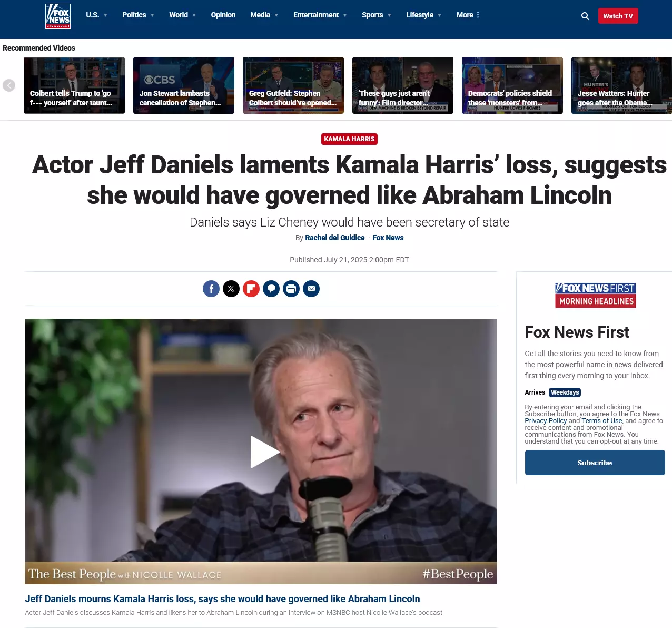Subscribe to the Fox News First newsletter
This screenshot has height=628, width=672.
(595, 463)
